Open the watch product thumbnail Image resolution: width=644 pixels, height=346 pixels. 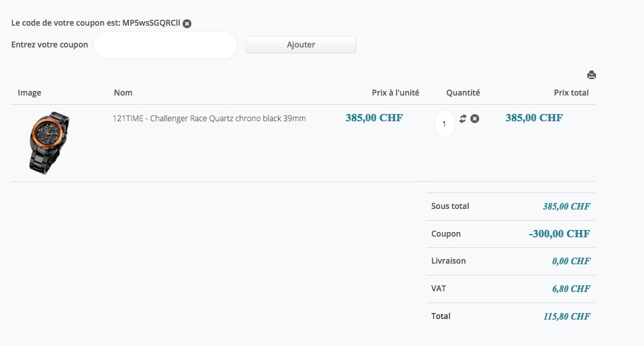coord(48,142)
